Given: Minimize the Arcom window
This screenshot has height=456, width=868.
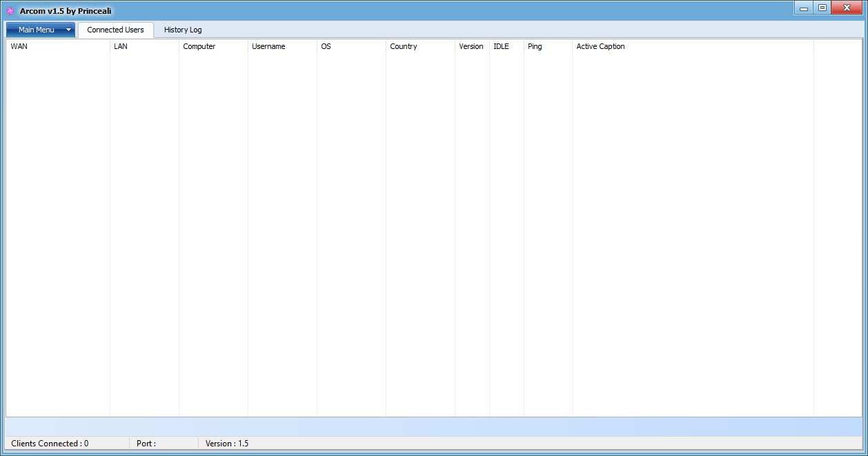Looking at the screenshot, I should pos(804,8).
